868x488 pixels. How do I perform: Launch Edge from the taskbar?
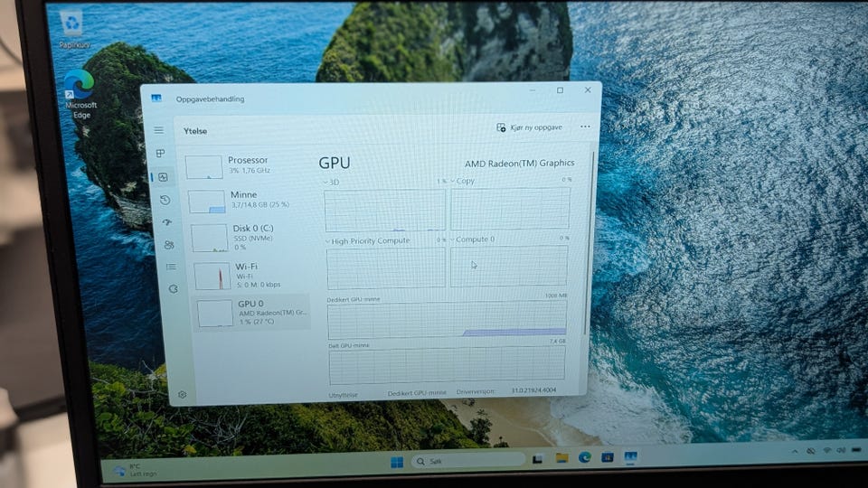[585, 457]
